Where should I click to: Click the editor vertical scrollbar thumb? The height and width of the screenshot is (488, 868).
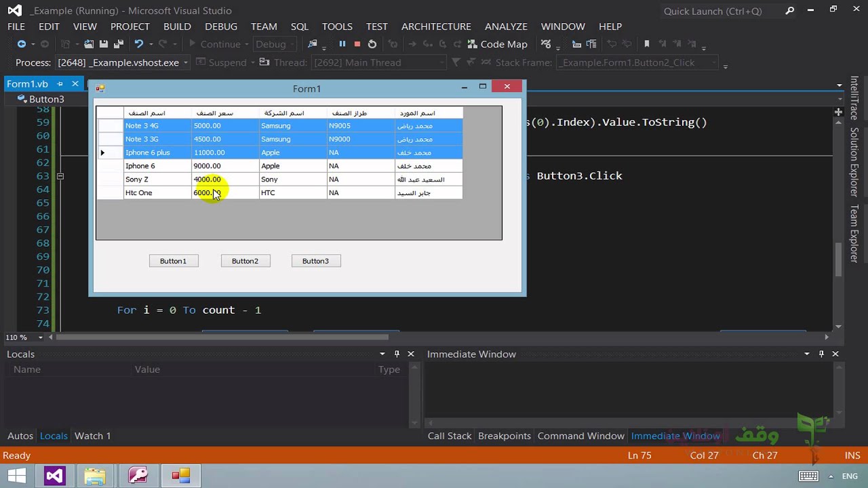point(839,260)
